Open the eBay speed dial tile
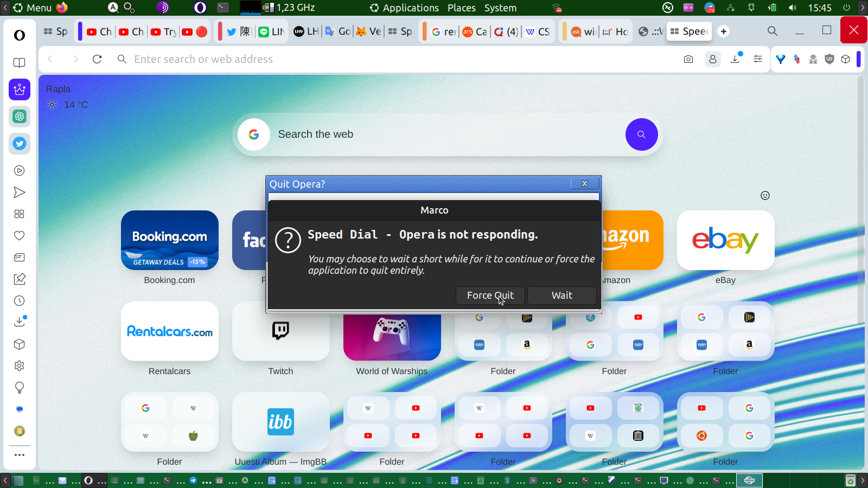Image resolution: width=868 pixels, height=488 pixels. (726, 240)
